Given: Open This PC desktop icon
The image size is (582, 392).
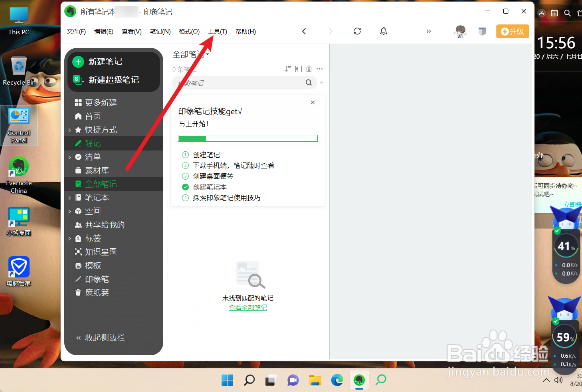Looking at the screenshot, I should point(19,21).
